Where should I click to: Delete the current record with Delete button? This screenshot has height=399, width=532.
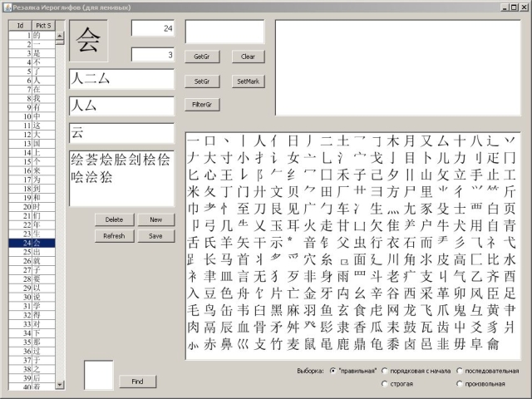tap(115, 219)
